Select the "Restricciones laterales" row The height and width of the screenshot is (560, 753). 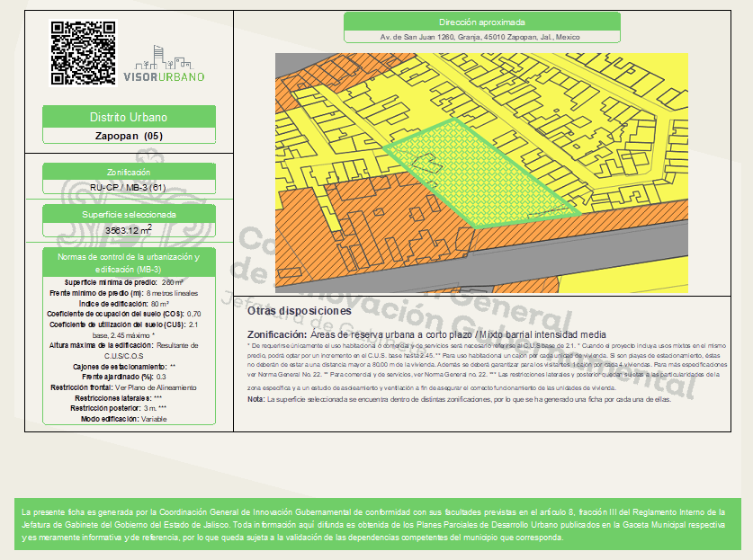[119, 398]
